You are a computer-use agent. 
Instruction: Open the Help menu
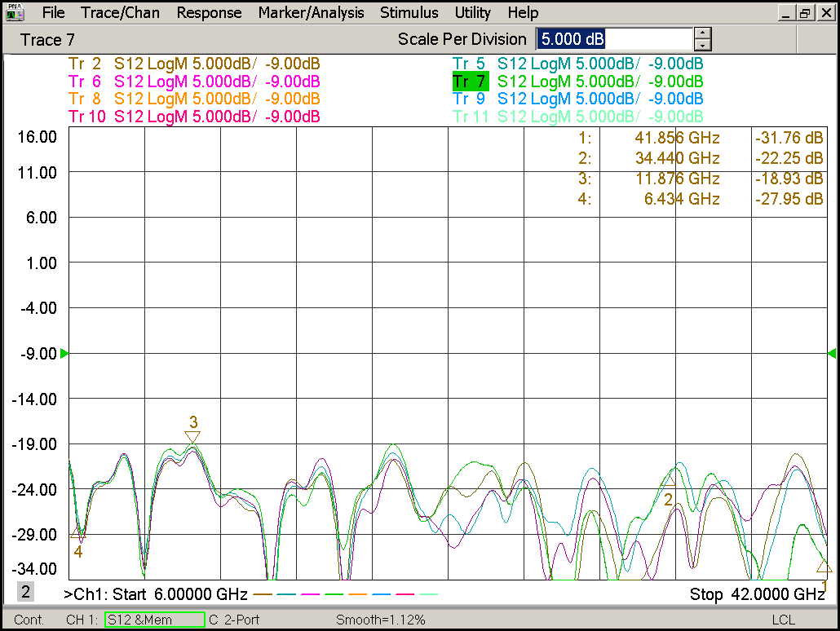tap(522, 12)
